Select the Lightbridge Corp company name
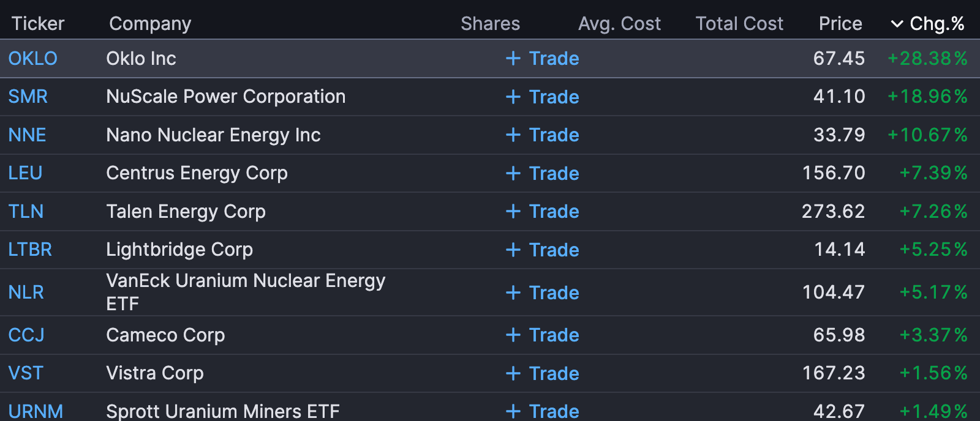The image size is (980, 421). [179, 250]
